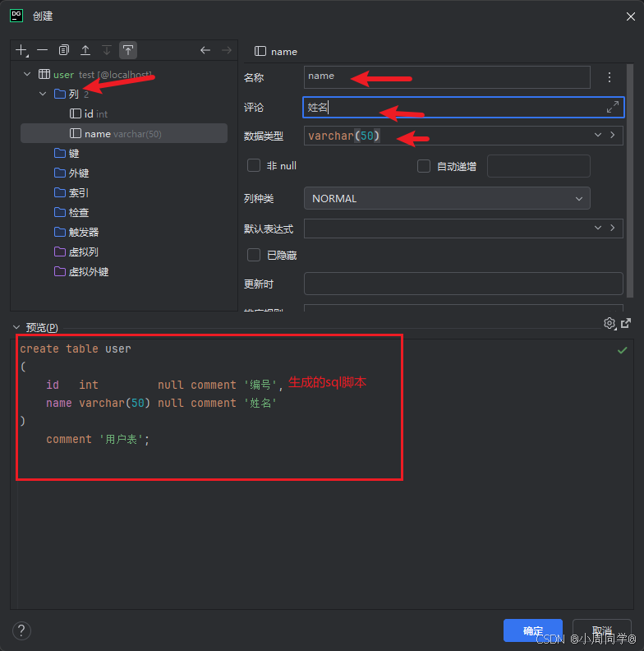
Task: Click the 名称 input field
Action: coord(447,77)
